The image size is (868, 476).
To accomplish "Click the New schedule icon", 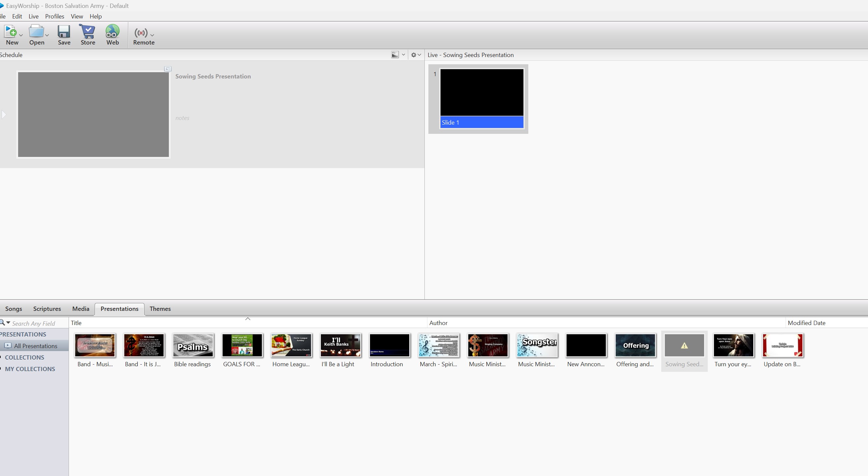I will 11,32.
